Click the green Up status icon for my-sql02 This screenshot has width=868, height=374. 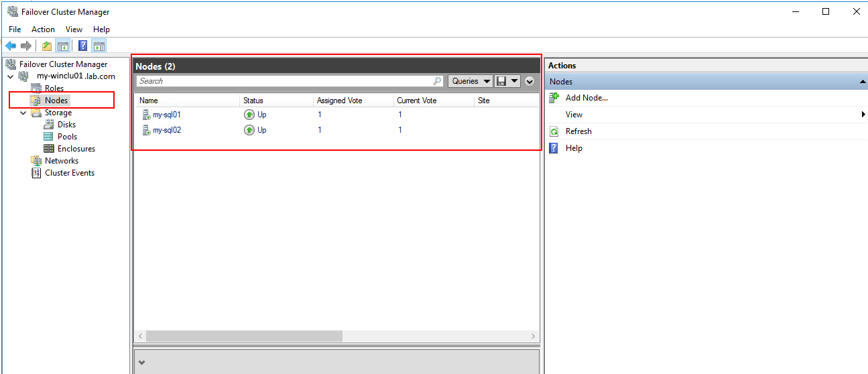coord(249,130)
